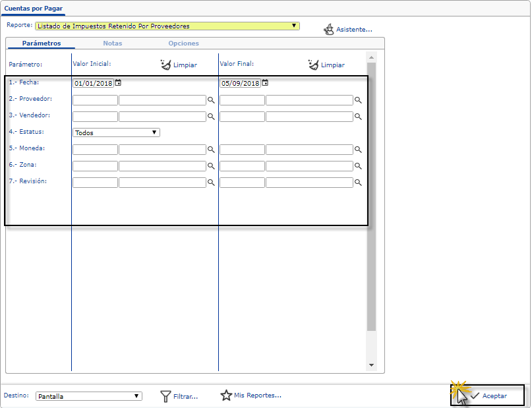Image resolution: width=532 pixels, height=408 pixels.
Task: Click magnifier for initial Moneda lookup
Action: 212,150
